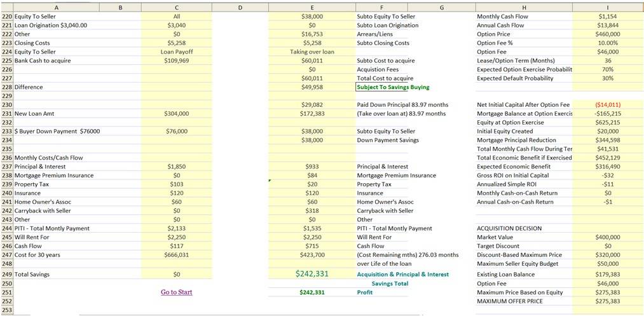Select the Buyer Down Payment $76,000 cell
Image resolution: width=644 pixels, height=316 pixels.
click(177, 131)
